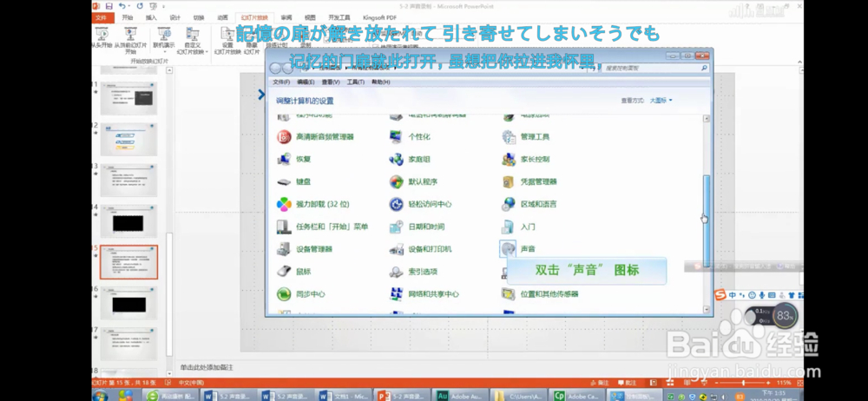868x401 pixels.
Task: Open 位置和其他传感器 in Control Panel
Action: coord(540,294)
